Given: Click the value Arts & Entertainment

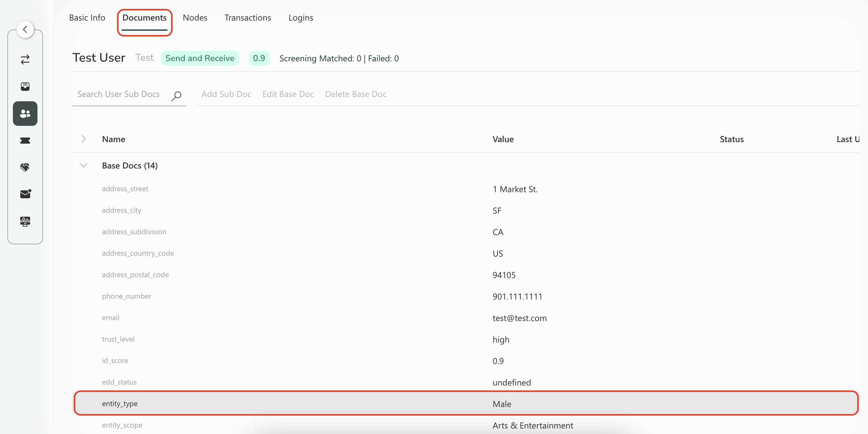Looking at the screenshot, I should coord(533,426).
